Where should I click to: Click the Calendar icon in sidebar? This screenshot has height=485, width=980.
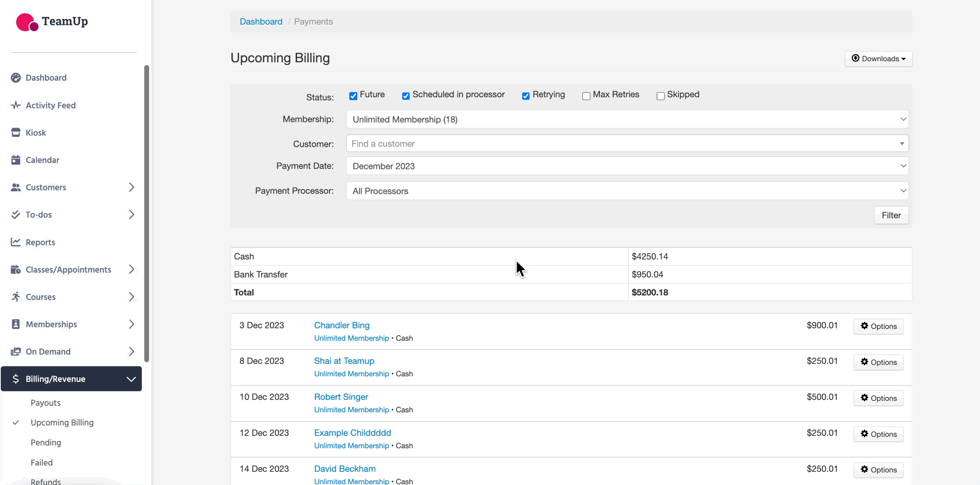point(16,160)
